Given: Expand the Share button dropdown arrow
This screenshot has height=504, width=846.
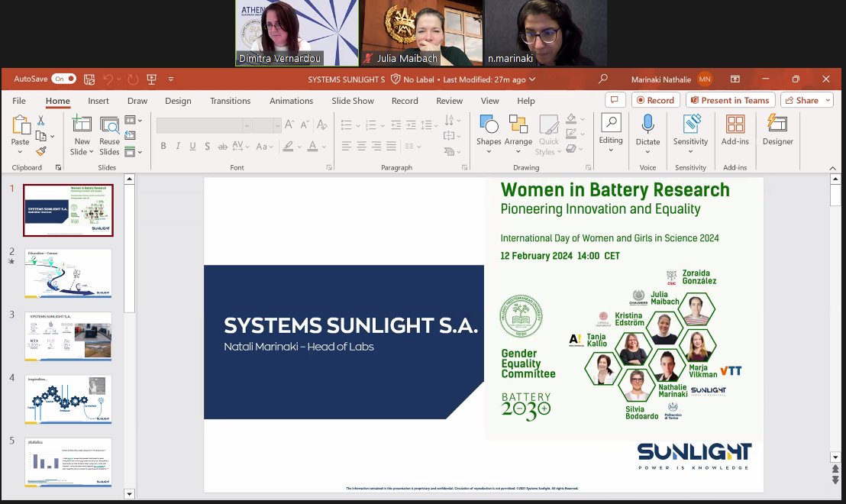Looking at the screenshot, I should point(828,100).
